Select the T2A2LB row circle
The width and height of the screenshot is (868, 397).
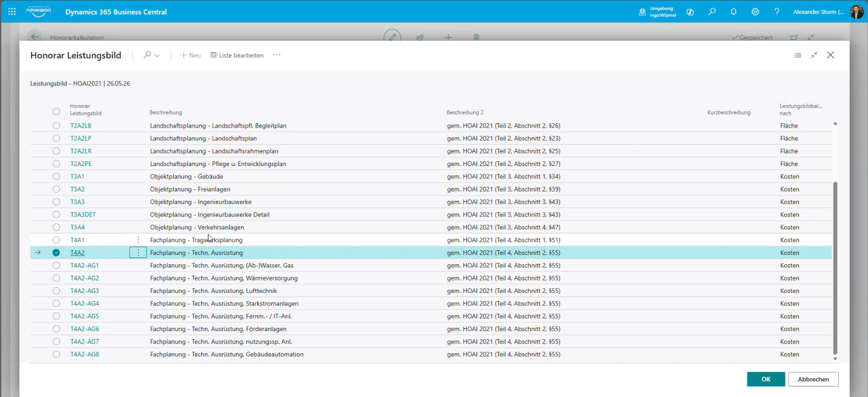click(x=56, y=125)
